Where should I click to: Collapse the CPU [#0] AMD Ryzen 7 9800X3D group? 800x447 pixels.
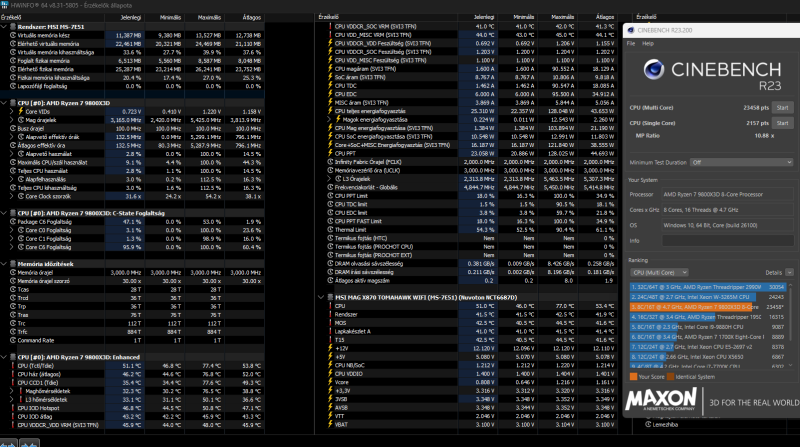point(4,103)
